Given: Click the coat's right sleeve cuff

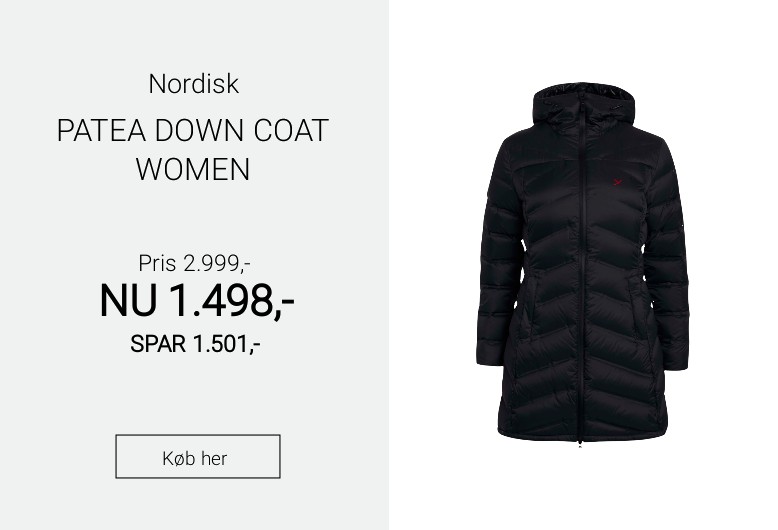Looking at the screenshot, I should 675,358.
